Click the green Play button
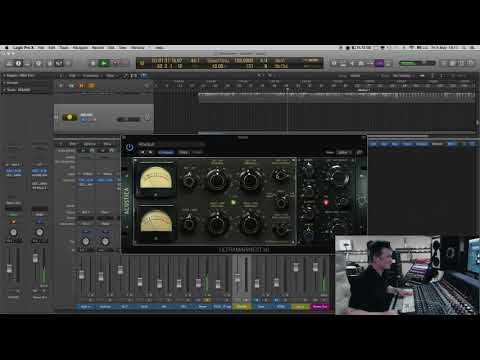This screenshot has width=480, height=360. click(x=104, y=63)
